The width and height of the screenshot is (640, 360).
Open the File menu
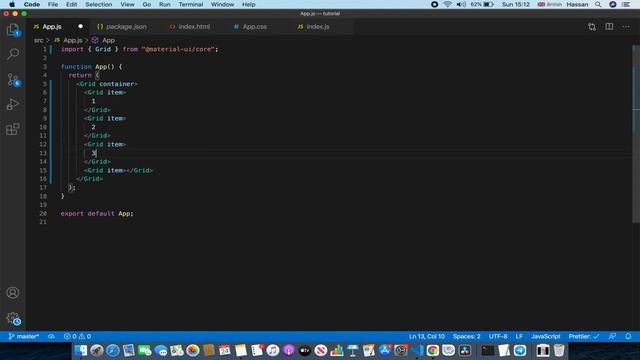53,4
